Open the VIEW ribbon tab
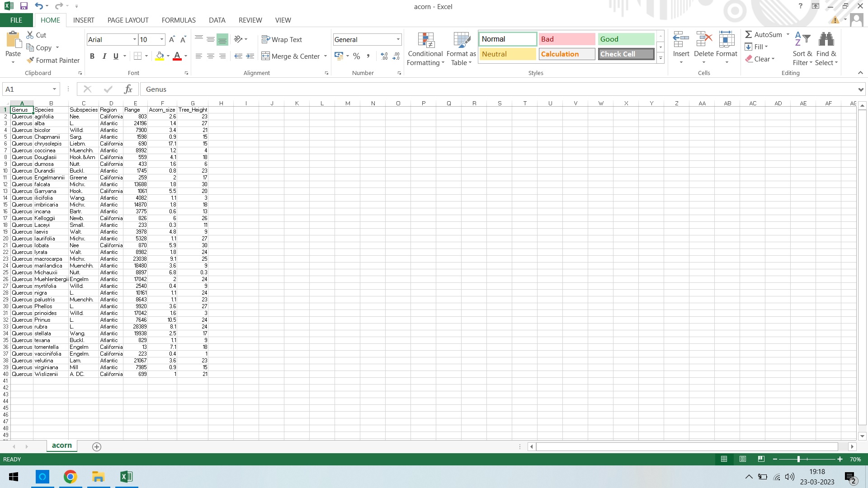The width and height of the screenshot is (868, 488). pyautogui.click(x=283, y=20)
